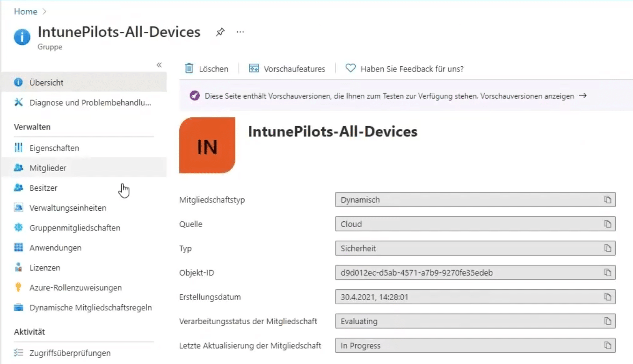Copy the Mitgliedschaftstyp value Dynamisch
Viewport: 633px width, 364px height.
(607, 200)
